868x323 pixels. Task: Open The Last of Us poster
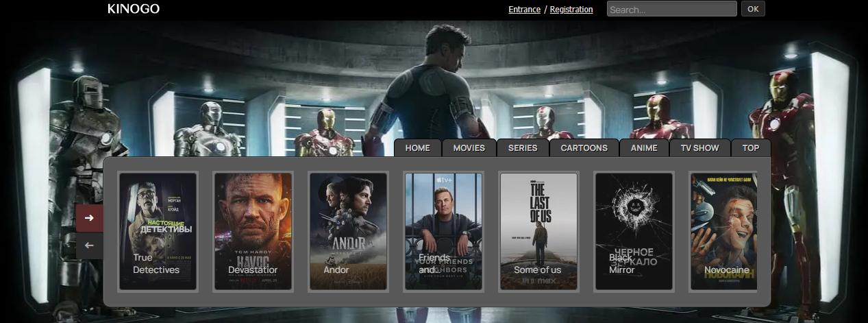(x=539, y=232)
